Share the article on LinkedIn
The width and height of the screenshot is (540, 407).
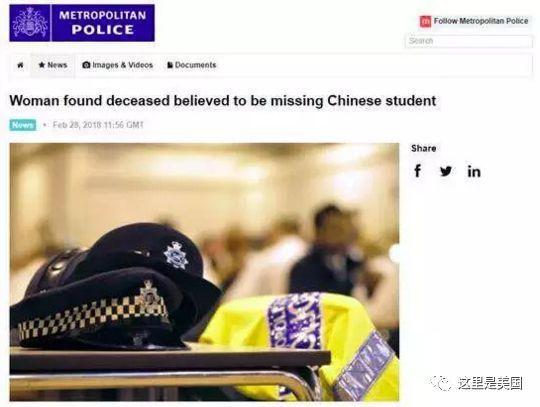[474, 171]
